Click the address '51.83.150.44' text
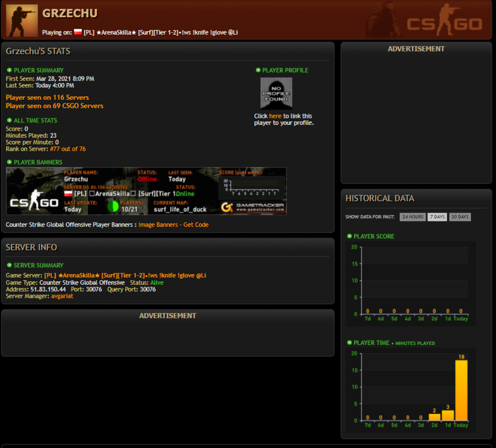 pos(48,289)
